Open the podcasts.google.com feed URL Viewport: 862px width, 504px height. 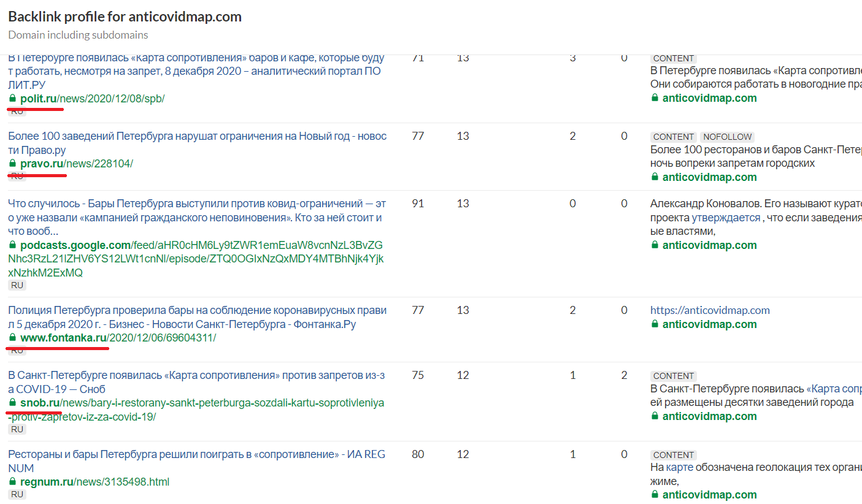196,259
